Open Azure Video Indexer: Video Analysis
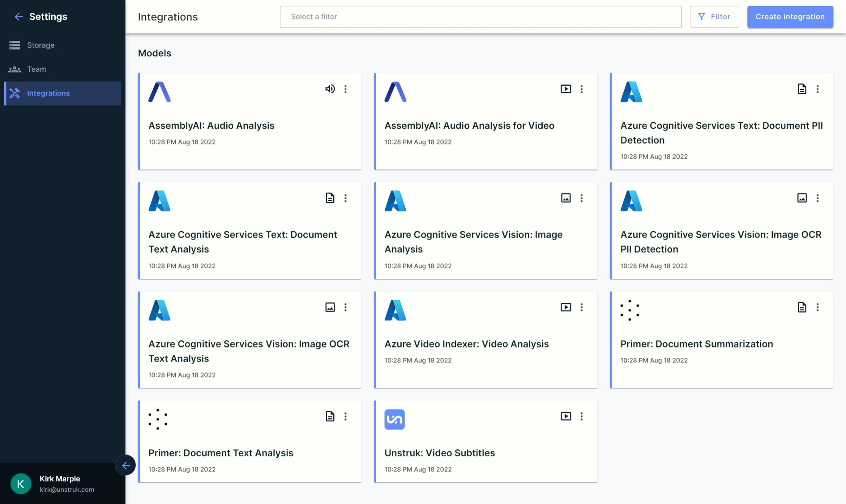The height and width of the screenshot is (504, 846). (466, 344)
